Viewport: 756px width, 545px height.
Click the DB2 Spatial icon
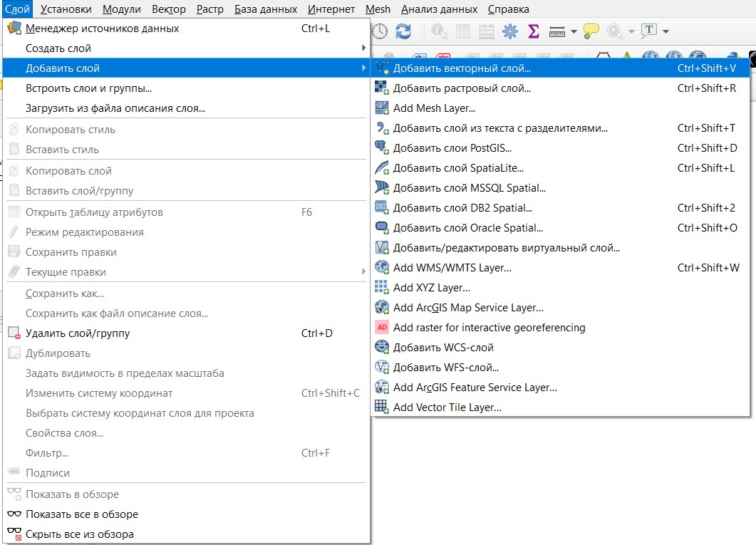(x=382, y=208)
